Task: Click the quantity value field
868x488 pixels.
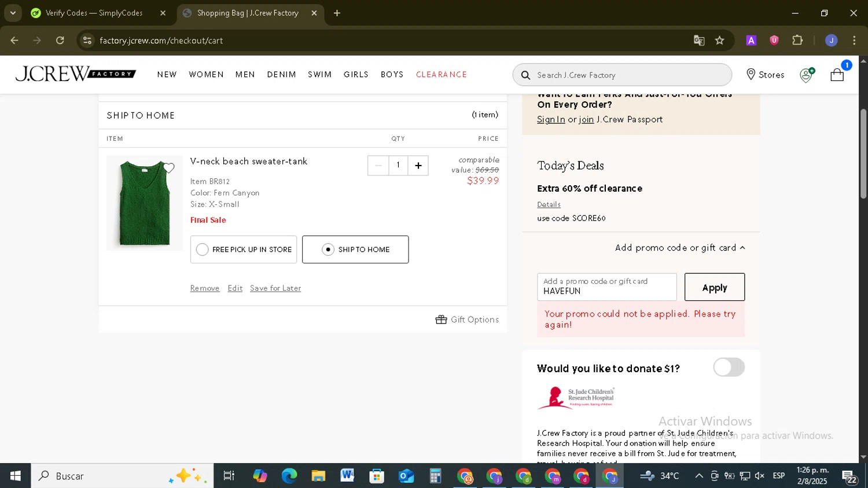Action: coord(398,166)
